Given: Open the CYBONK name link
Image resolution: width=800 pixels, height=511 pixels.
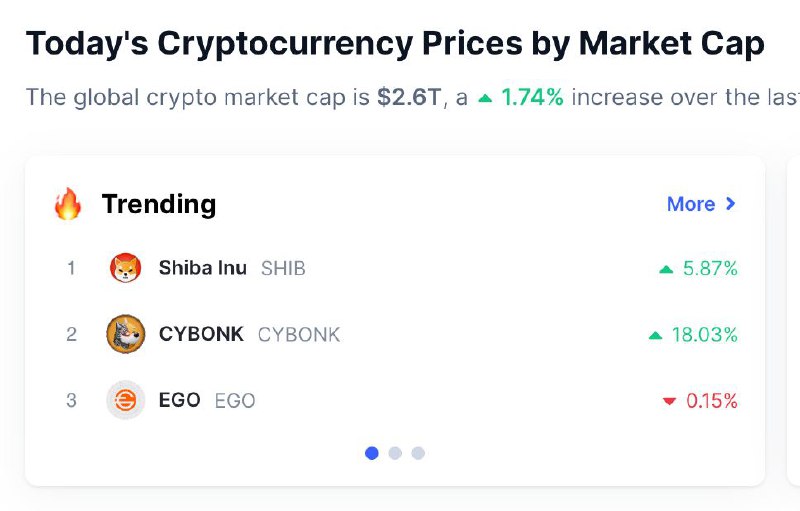Looking at the screenshot, I should click(x=201, y=334).
